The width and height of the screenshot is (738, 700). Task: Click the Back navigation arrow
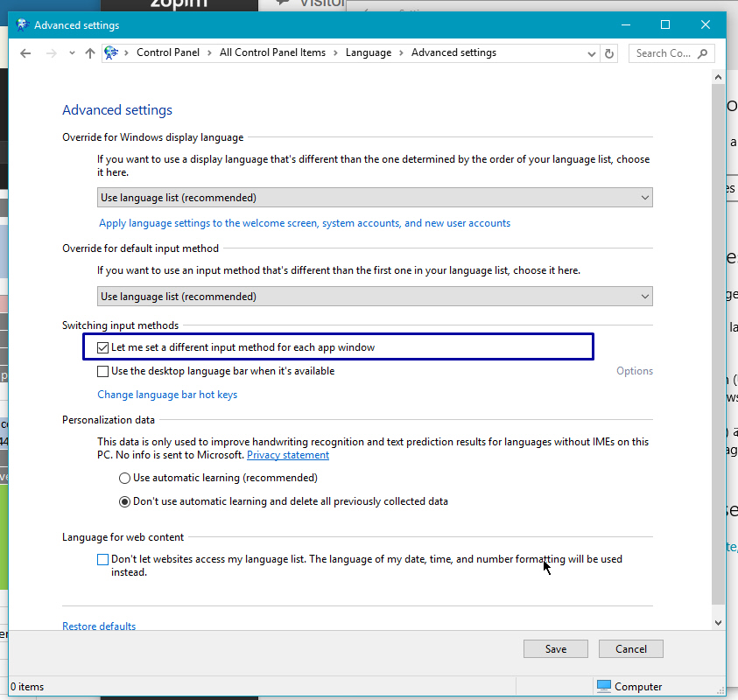(x=25, y=53)
